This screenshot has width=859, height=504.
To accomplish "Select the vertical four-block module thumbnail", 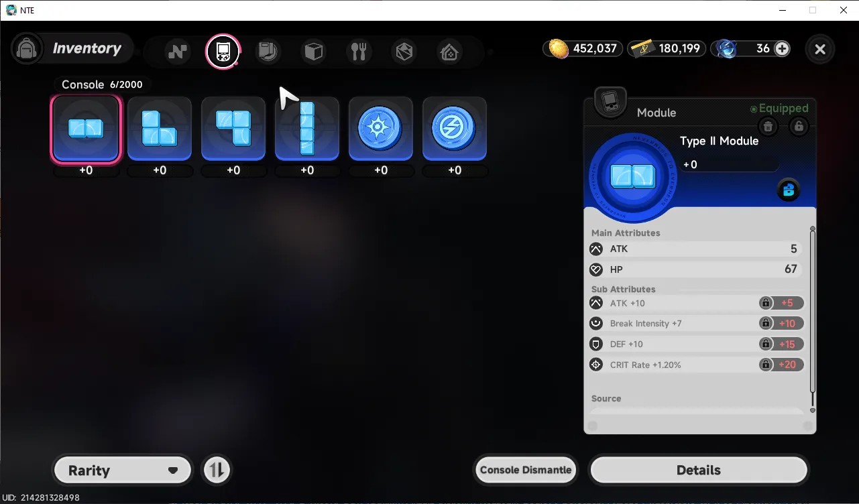I will pos(307,129).
